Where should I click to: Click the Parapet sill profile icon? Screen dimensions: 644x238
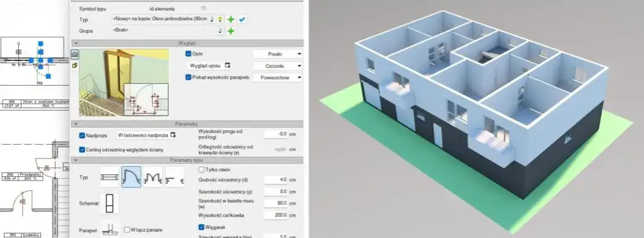[x=110, y=229]
